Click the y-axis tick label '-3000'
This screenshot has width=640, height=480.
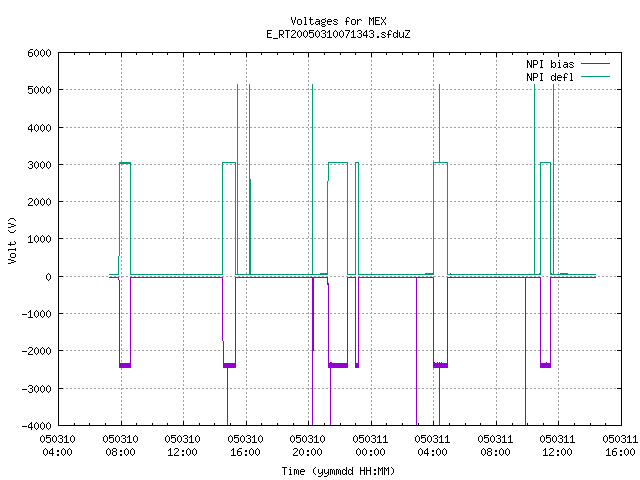[x=36, y=389]
